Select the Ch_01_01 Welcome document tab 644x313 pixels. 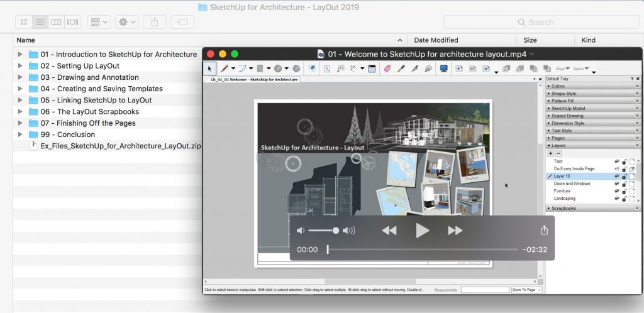tap(253, 79)
